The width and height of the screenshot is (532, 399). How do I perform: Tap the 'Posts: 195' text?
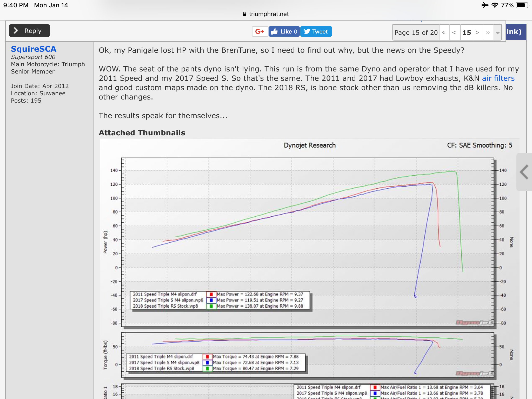26,101
